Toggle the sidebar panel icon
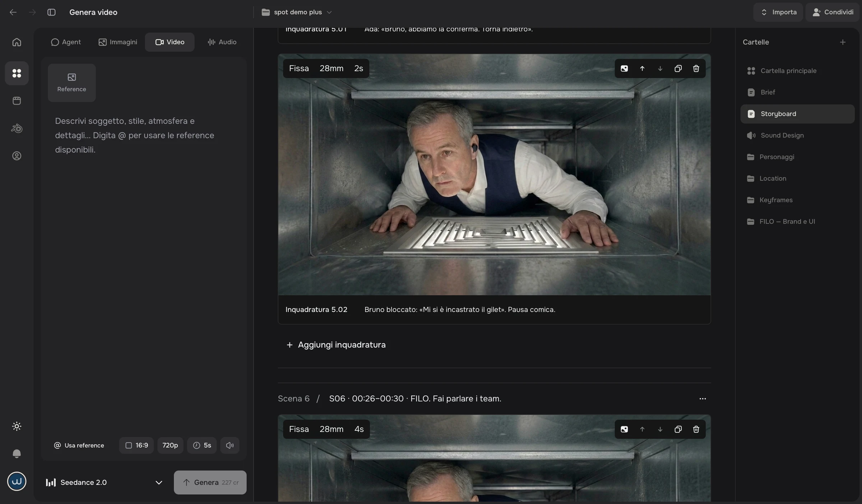The width and height of the screenshot is (862, 504). pyautogui.click(x=51, y=12)
